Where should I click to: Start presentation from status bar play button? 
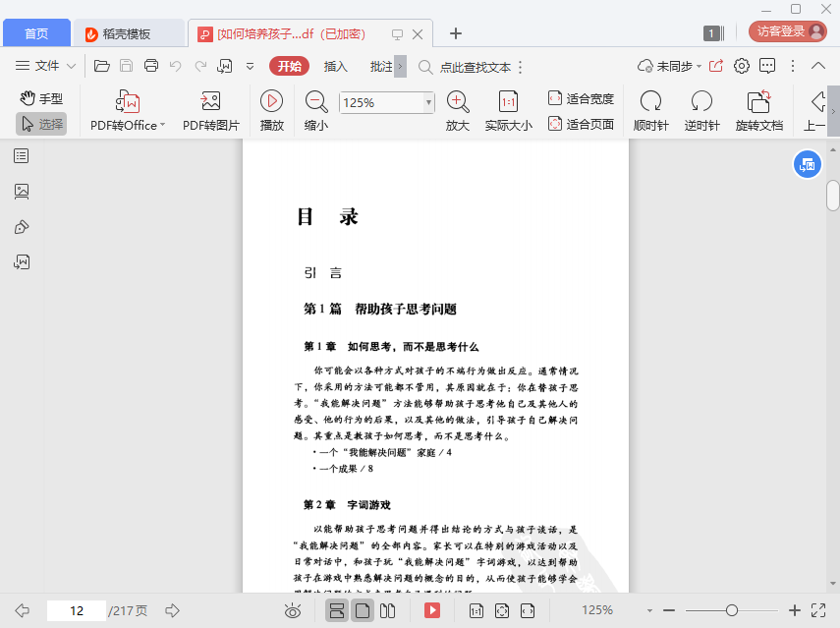[x=431, y=611]
